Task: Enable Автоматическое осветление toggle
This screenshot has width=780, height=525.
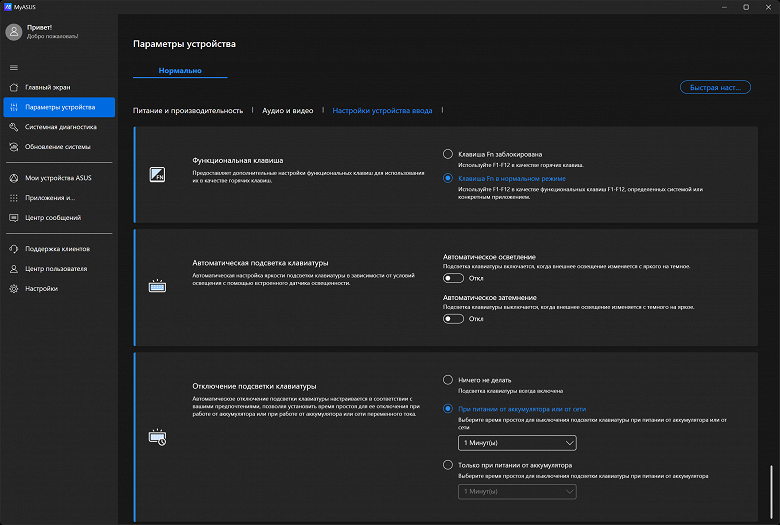Action: click(x=454, y=279)
